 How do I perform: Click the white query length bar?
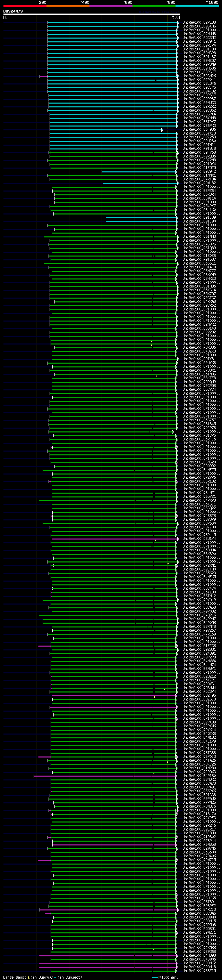[x=91, y=15]
